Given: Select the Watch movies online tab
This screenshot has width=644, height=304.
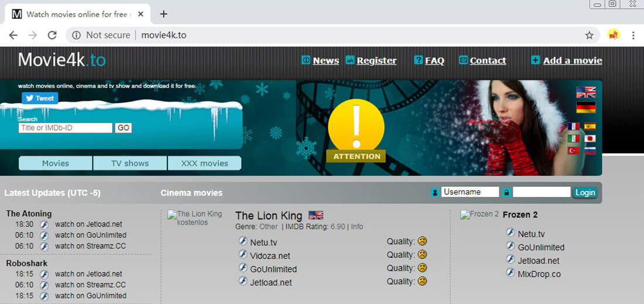Looking at the screenshot, I should coord(77,14).
